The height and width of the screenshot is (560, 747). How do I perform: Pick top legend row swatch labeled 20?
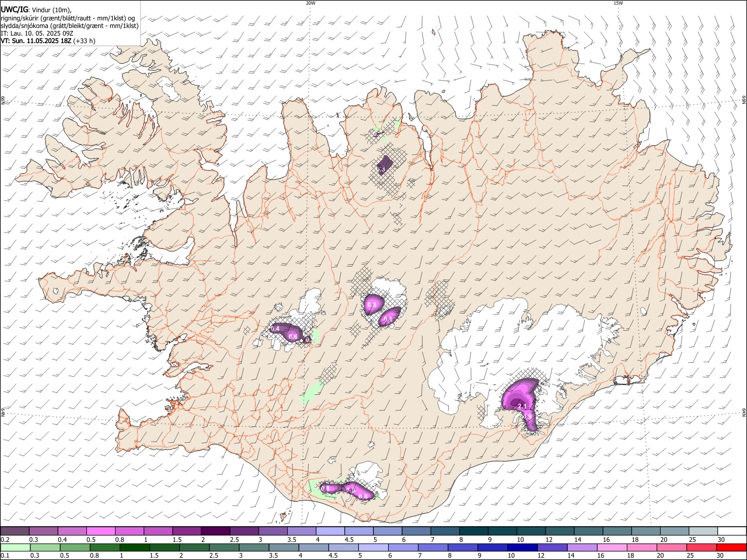[x=673, y=531]
